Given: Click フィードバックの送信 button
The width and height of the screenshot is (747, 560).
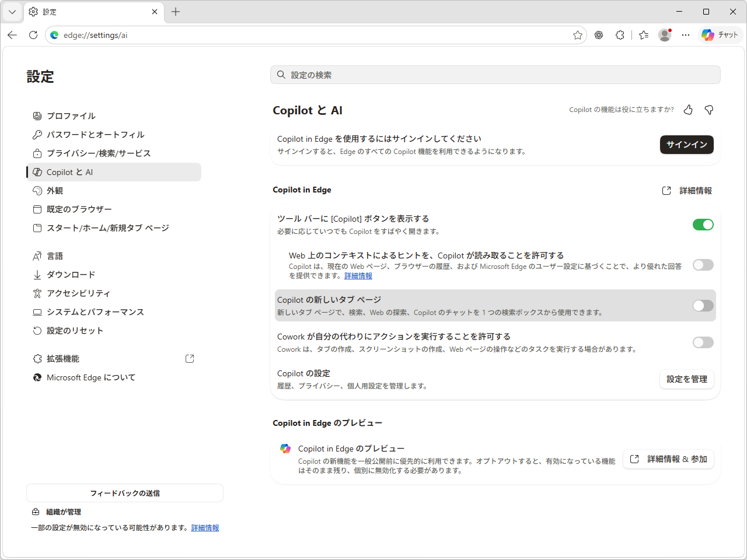Looking at the screenshot, I should coord(125,493).
